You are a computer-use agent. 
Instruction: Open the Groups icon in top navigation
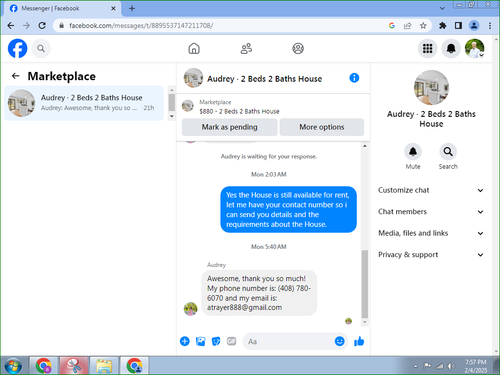click(298, 49)
